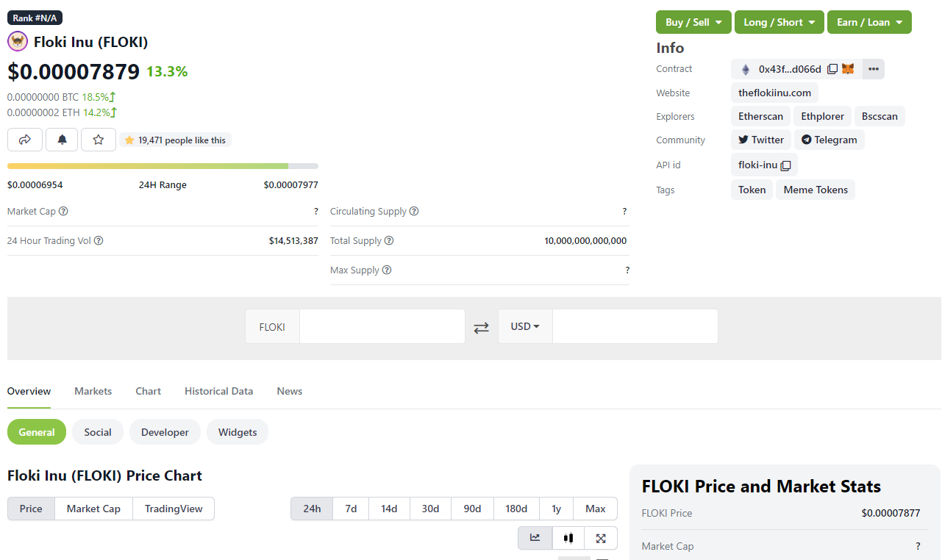Image resolution: width=942 pixels, height=560 pixels.
Task: Switch to the News tab
Action: point(290,391)
